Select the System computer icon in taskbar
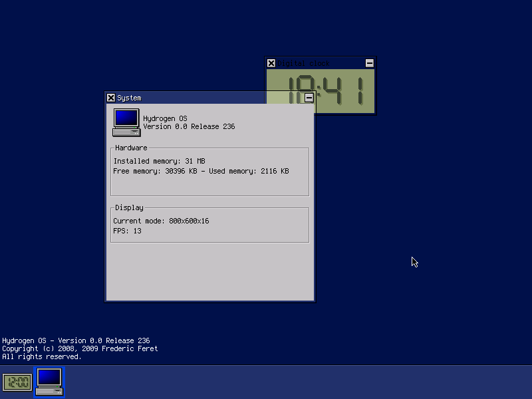This screenshot has height=399, width=532. (x=49, y=382)
